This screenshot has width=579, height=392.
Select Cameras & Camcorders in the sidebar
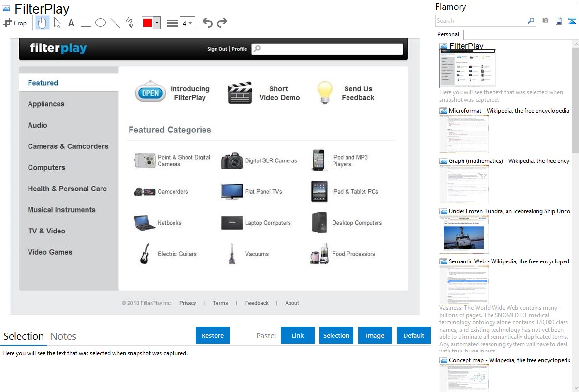(68, 146)
